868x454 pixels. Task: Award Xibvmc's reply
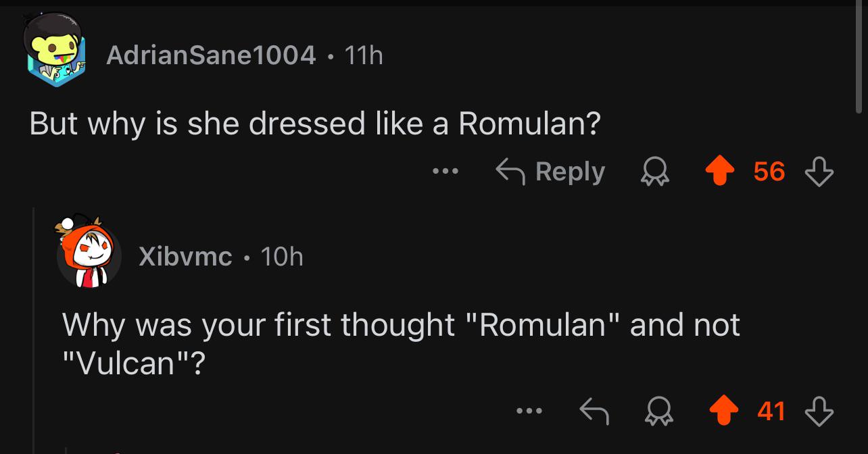coord(660,411)
